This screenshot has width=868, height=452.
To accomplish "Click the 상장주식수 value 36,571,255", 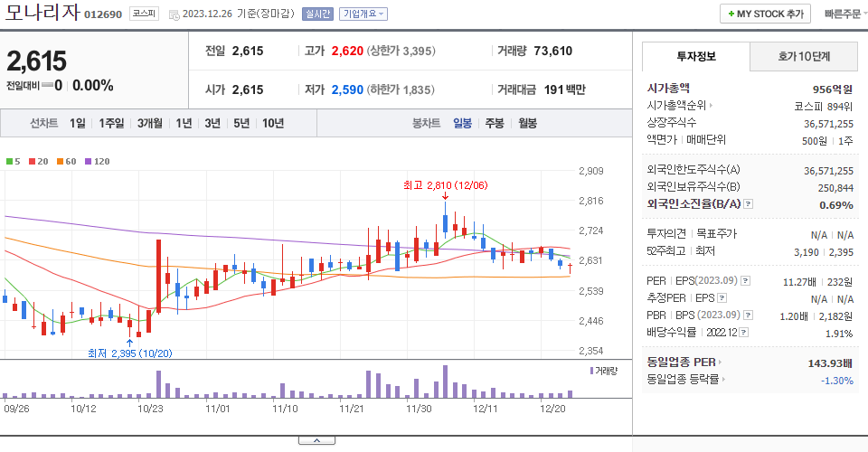I will (x=829, y=124).
